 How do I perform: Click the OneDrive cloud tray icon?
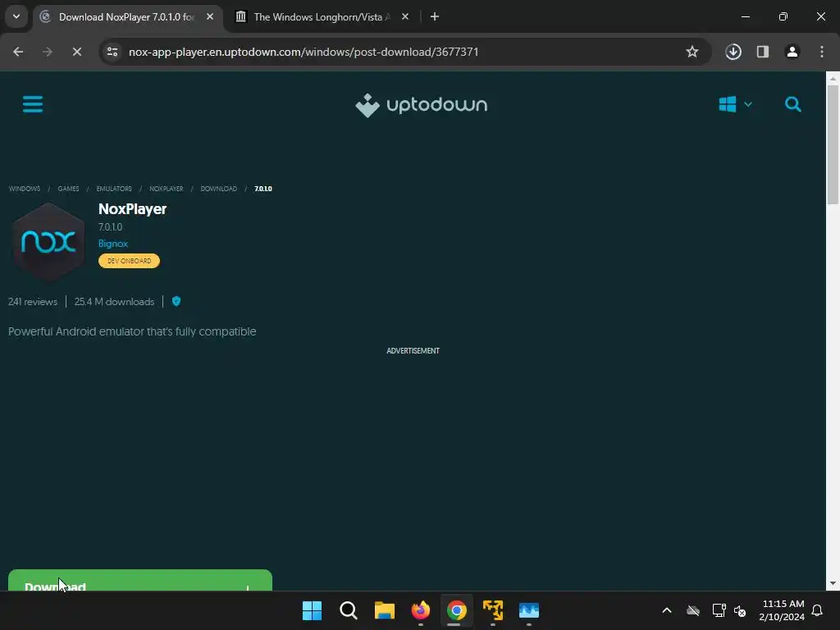[x=693, y=610]
